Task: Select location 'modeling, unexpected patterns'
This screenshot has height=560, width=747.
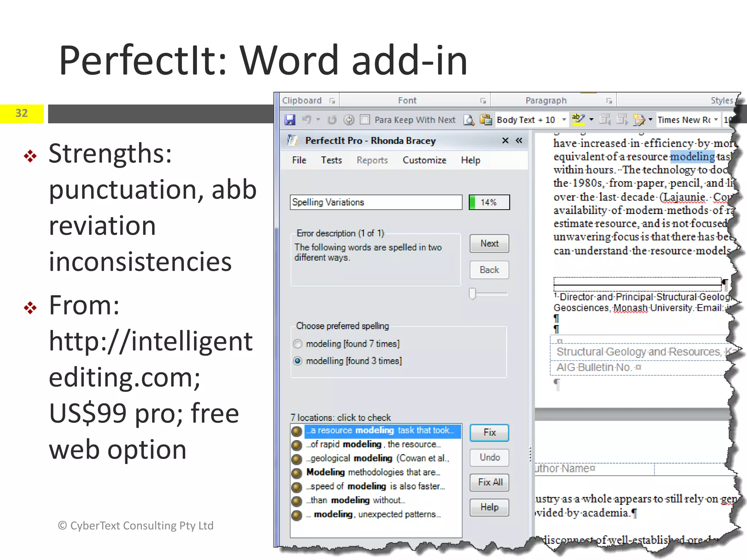Action: point(374,514)
